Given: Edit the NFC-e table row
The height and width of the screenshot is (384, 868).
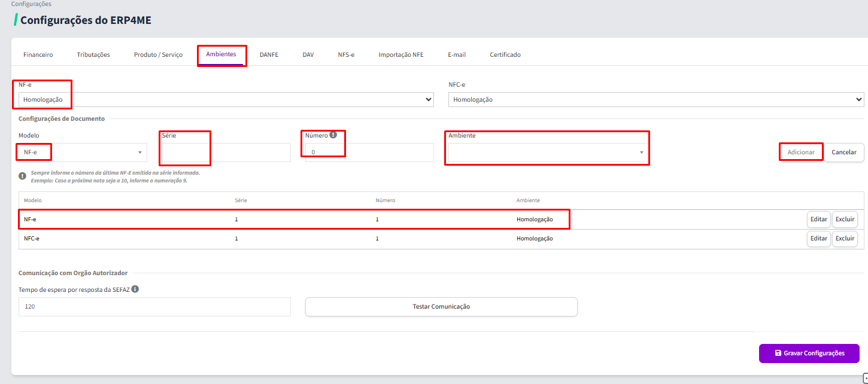Looking at the screenshot, I should pyautogui.click(x=818, y=239).
